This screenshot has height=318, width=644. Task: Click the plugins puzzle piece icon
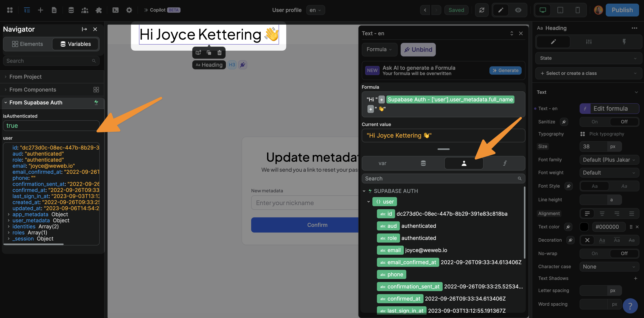[x=98, y=10]
